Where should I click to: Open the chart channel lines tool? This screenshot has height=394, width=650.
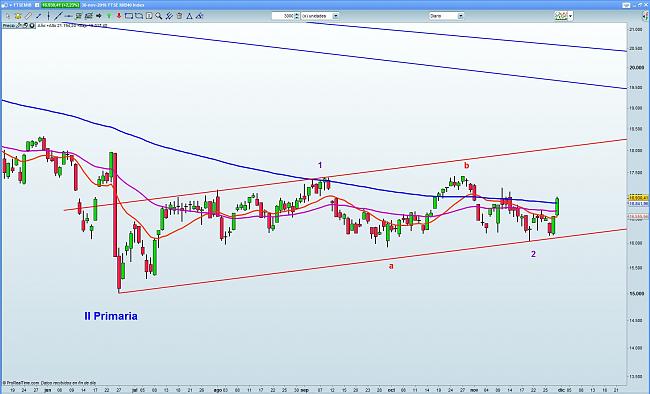[x=88, y=16]
